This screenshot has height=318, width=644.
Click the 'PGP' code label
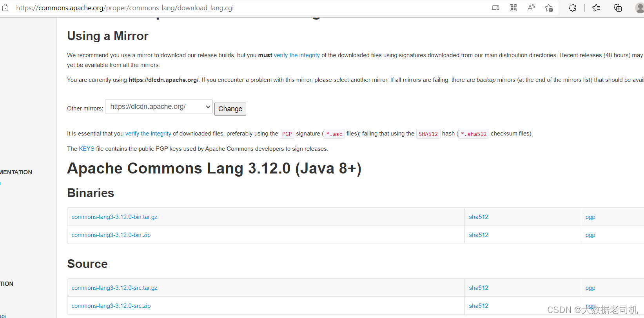click(287, 134)
